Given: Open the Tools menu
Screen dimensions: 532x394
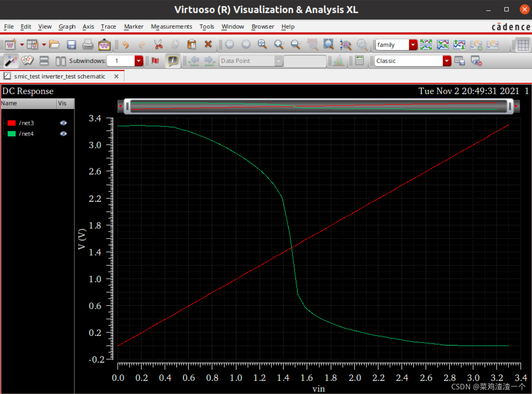Looking at the screenshot, I should coord(207,27).
